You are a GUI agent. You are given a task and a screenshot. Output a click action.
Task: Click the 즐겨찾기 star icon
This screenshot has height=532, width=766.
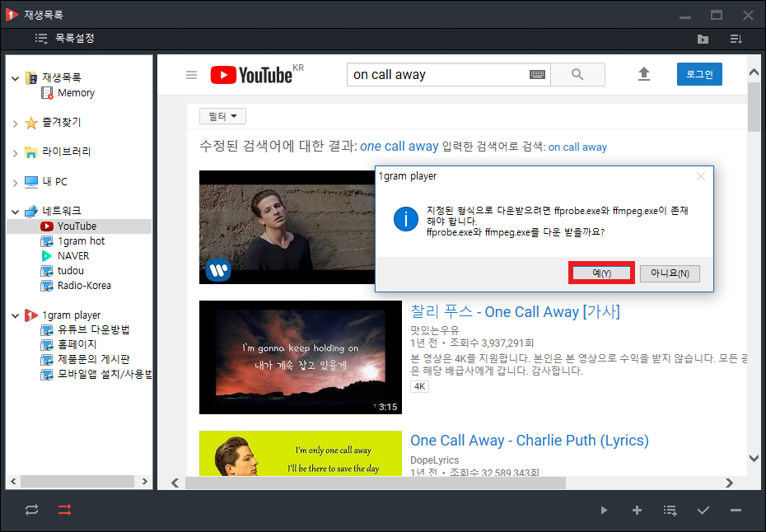click(30, 123)
